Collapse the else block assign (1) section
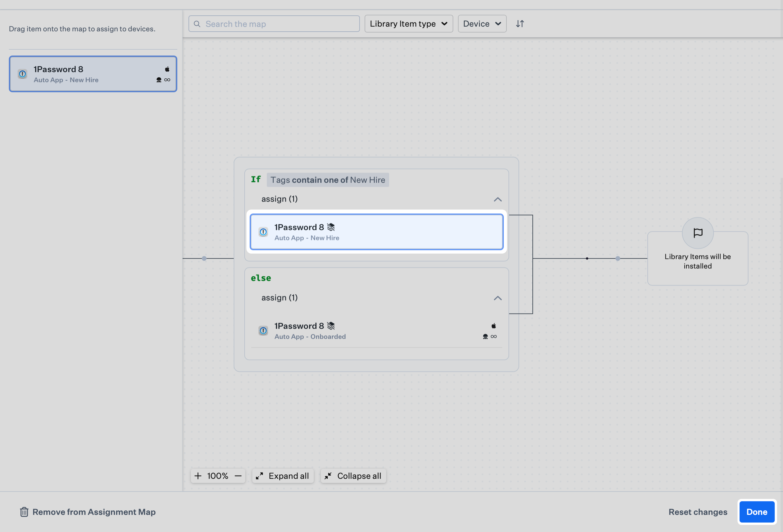 498,298
